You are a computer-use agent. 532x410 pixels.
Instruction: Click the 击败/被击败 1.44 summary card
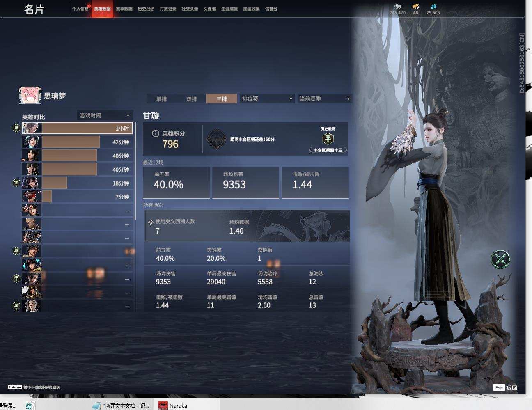(315, 183)
